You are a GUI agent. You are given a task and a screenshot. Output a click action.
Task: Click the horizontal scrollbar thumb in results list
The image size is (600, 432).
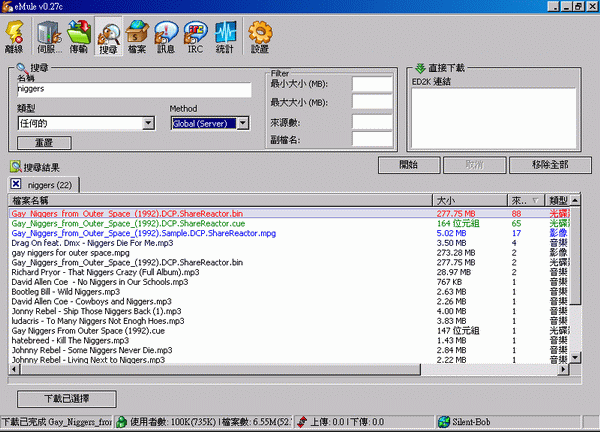click(x=220, y=369)
